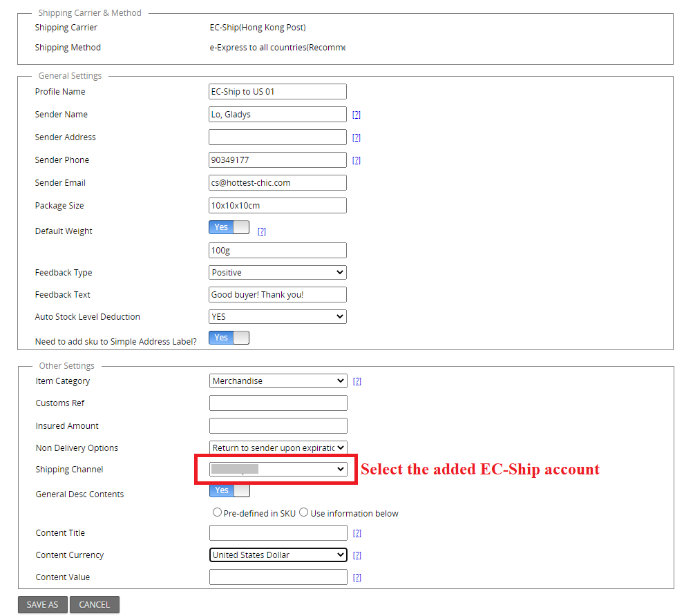Click the Auto Stock Level Deduction label
The height and width of the screenshot is (616, 684).
[87, 317]
